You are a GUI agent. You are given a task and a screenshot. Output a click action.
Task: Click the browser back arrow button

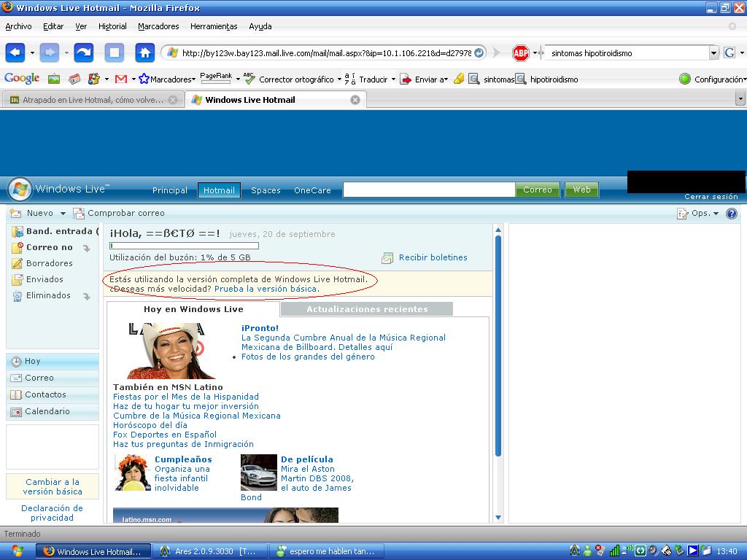coord(16,52)
